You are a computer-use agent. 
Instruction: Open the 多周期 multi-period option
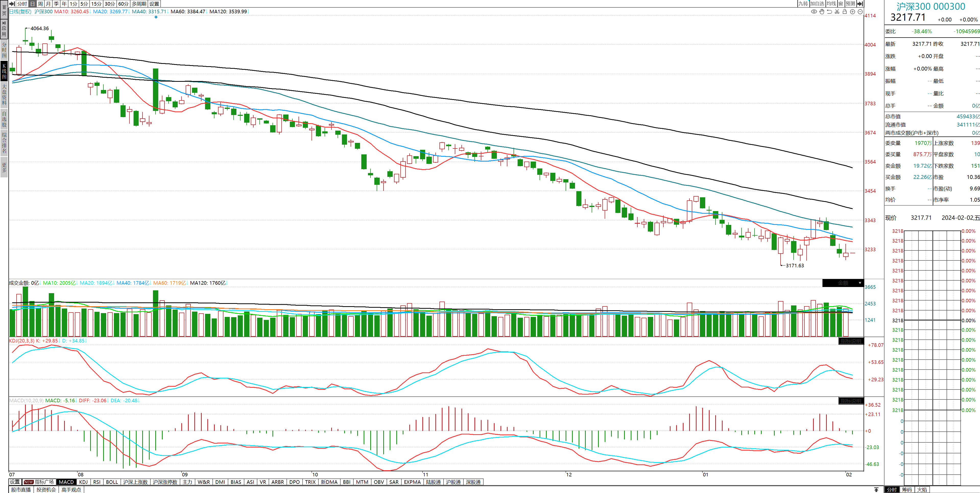pos(139,4)
